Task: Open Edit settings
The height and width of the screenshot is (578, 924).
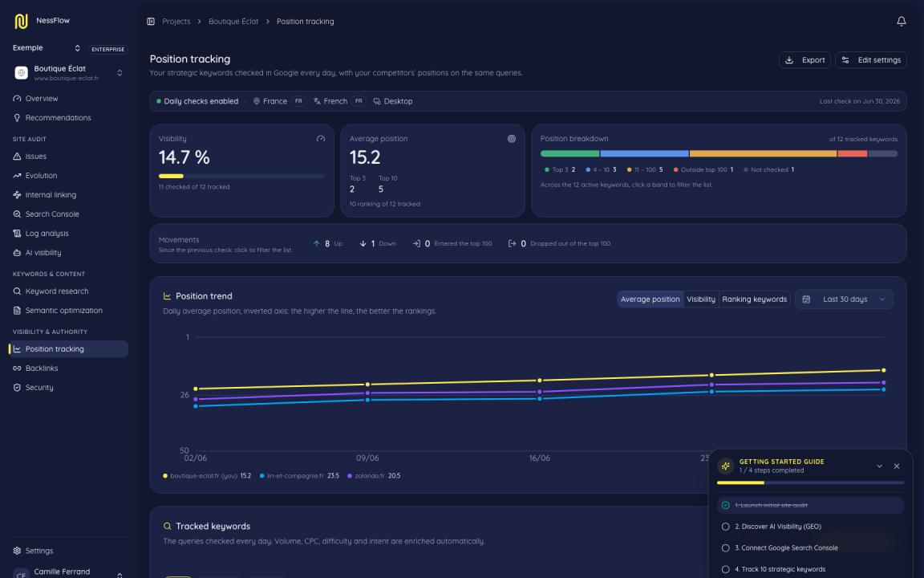Action: [870, 60]
